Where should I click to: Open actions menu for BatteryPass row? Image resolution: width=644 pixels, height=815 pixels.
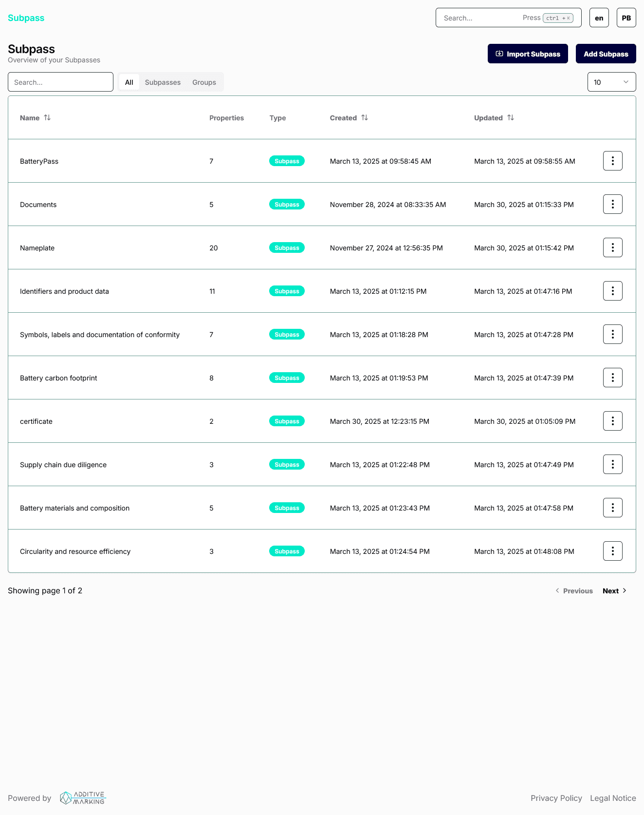pos(612,161)
